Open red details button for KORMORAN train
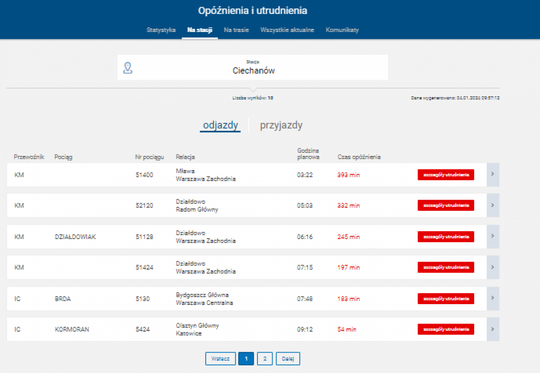540x373 pixels. point(446,329)
